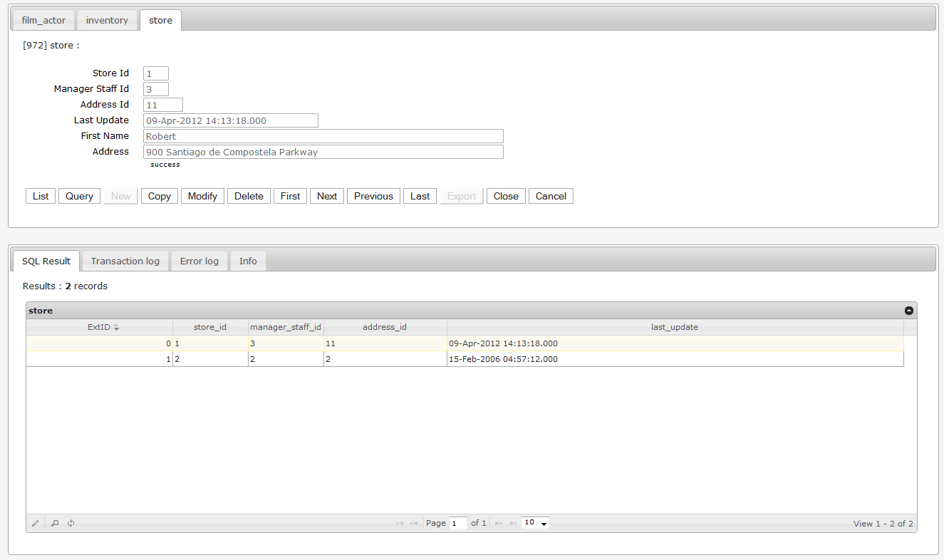Image resolution: width=944 pixels, height=560 pixels.
Task: Click the Close button
Action: [506, 196]
